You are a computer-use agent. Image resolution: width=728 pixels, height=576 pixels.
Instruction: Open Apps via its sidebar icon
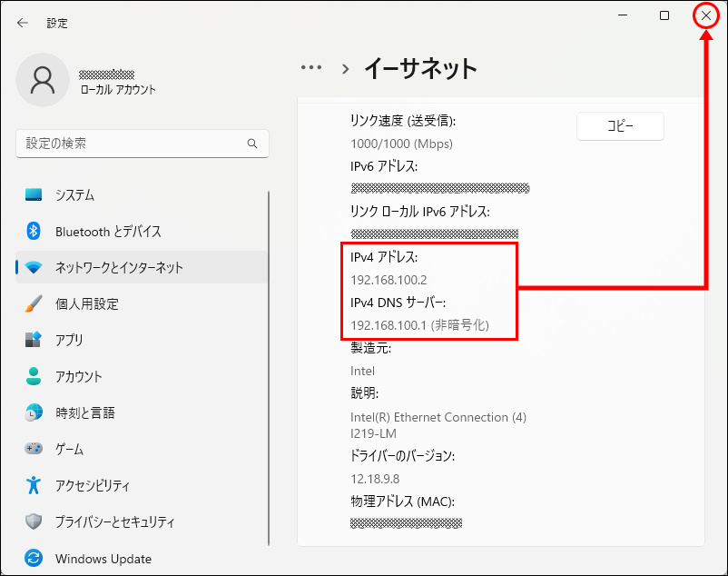(34, 341)
